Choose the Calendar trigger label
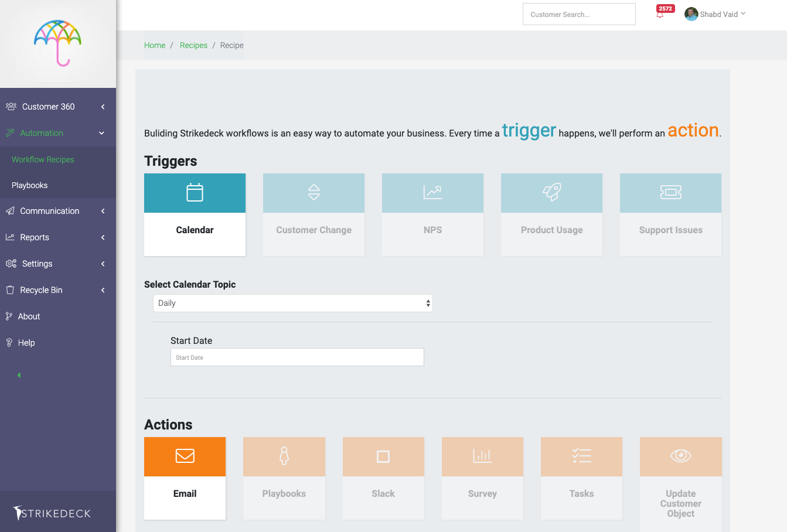Screen dimensions: 787x532 tap(195, 230)
